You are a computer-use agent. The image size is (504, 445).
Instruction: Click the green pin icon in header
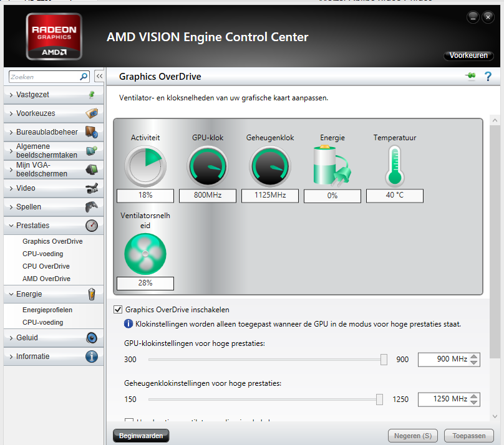(x=470, y=76)
